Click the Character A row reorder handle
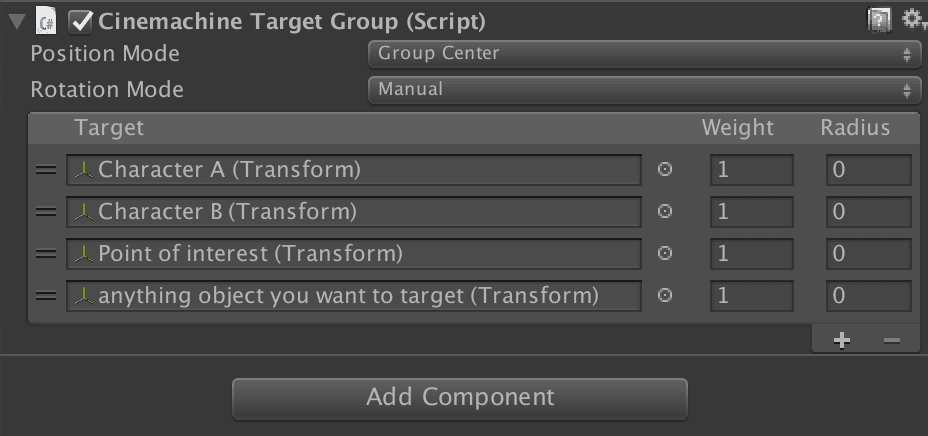The image size is (928, 436). [x=46, y=170]
